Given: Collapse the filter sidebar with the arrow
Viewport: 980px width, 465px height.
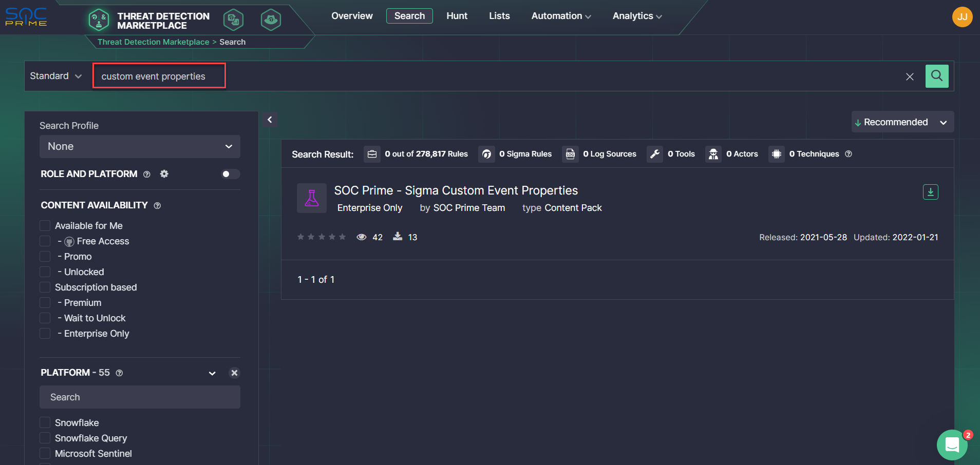Looking at the screenshot, I should click(x=270, y=120).
